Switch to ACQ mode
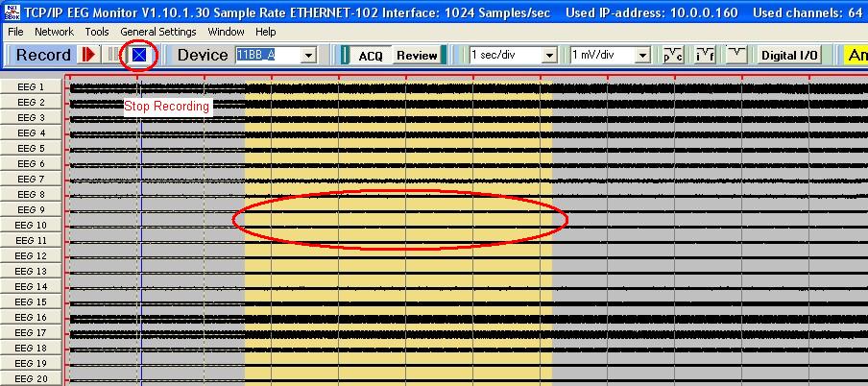This screenshot has width=868, height=386. click(x=370, y=56)
